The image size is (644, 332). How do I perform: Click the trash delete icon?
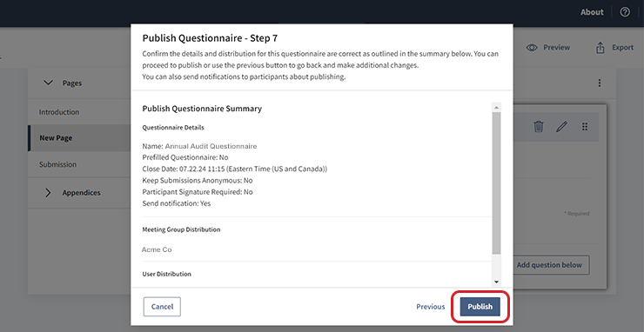click(x=539, y=127)
